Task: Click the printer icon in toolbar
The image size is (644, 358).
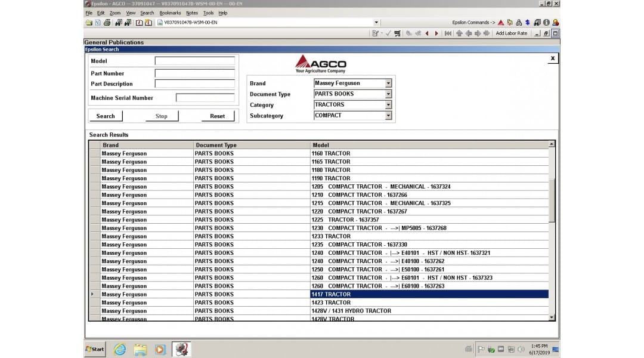Action: click(x=107, y=23)
